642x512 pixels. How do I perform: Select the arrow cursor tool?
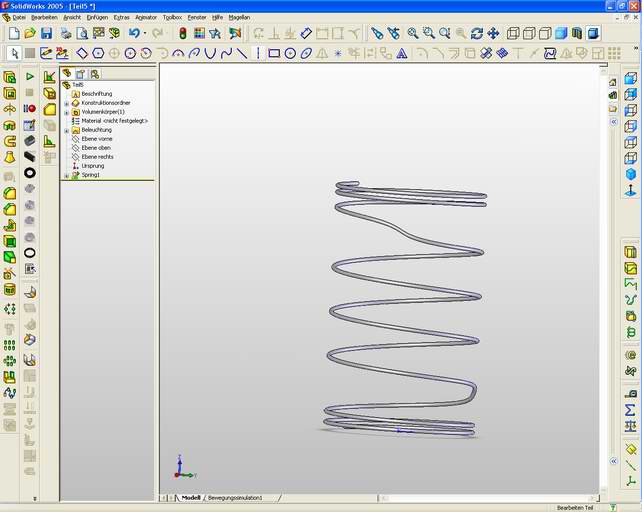pos(14,53)
